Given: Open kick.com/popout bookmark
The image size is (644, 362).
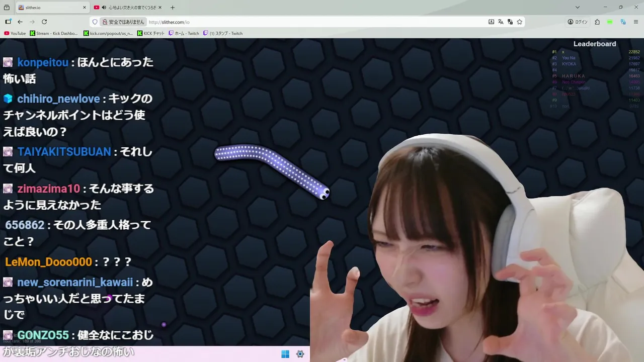Looking at the screenshot, I should click(108, 33).
